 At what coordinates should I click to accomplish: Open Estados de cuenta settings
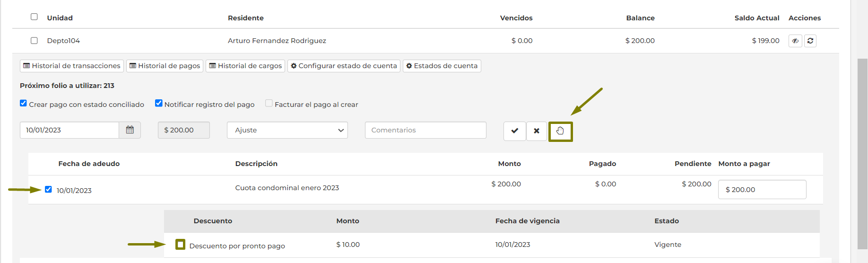click(x=442, y=66)
